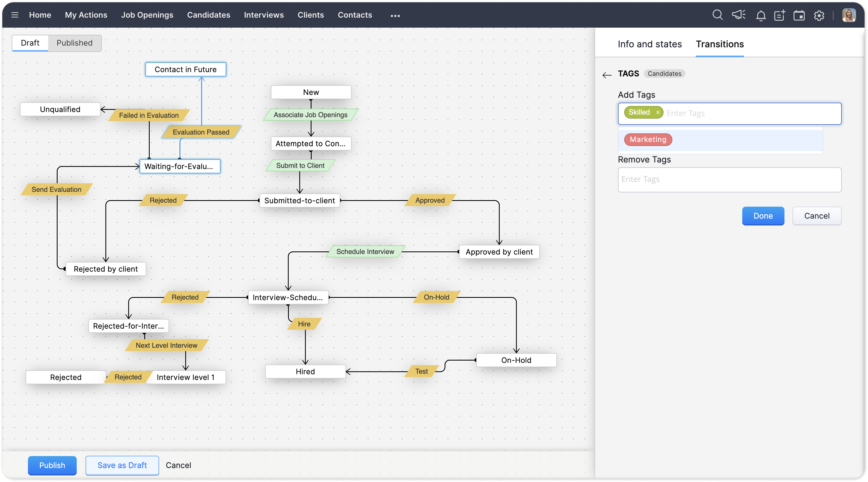Open the notifications bell
The height and width of the screenshot is (482, 868).
(761, 15)
